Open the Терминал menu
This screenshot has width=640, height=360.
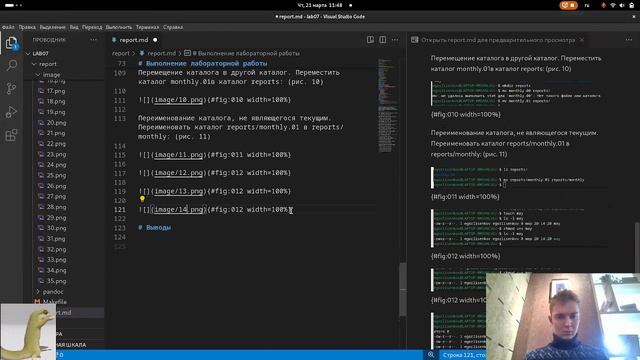pos(147,27)
